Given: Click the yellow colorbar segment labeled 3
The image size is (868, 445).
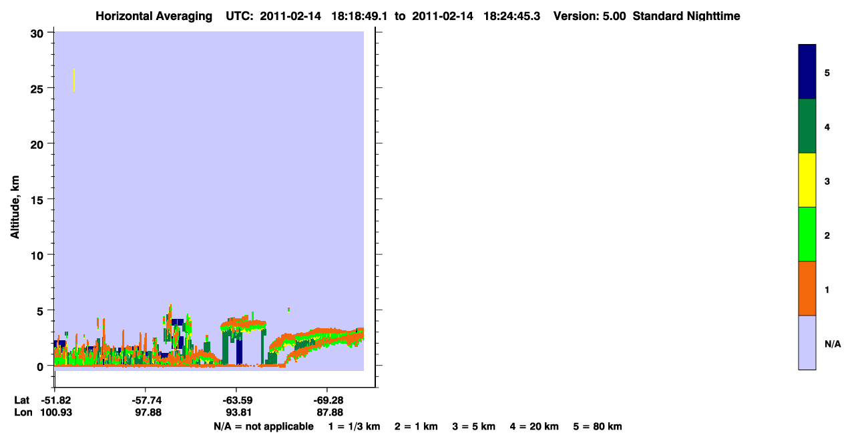Looking at the screenshot, I should (x=807, y=180).
